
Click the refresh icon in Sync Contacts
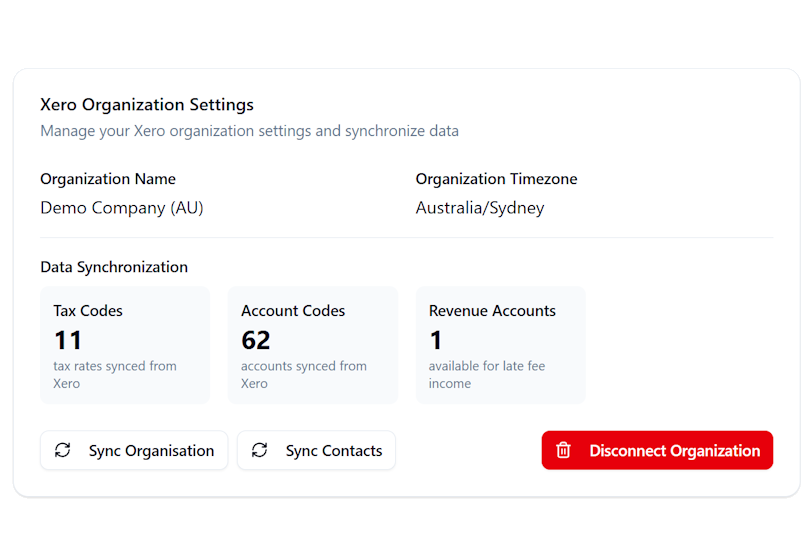(x=259, y=451)
